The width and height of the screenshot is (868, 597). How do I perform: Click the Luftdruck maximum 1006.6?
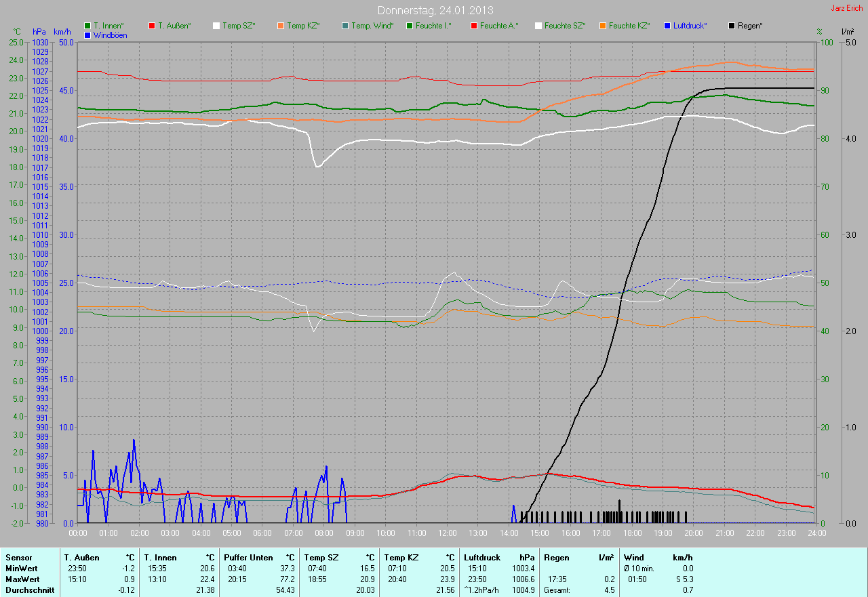pyautogui.click(x=522, y=579)
